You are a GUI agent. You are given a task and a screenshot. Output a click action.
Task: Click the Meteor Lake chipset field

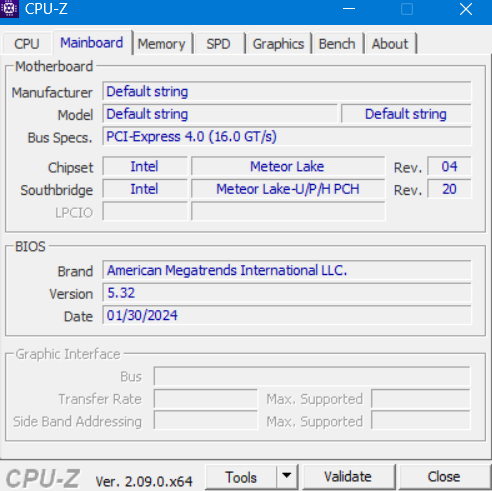click(288, 166)
